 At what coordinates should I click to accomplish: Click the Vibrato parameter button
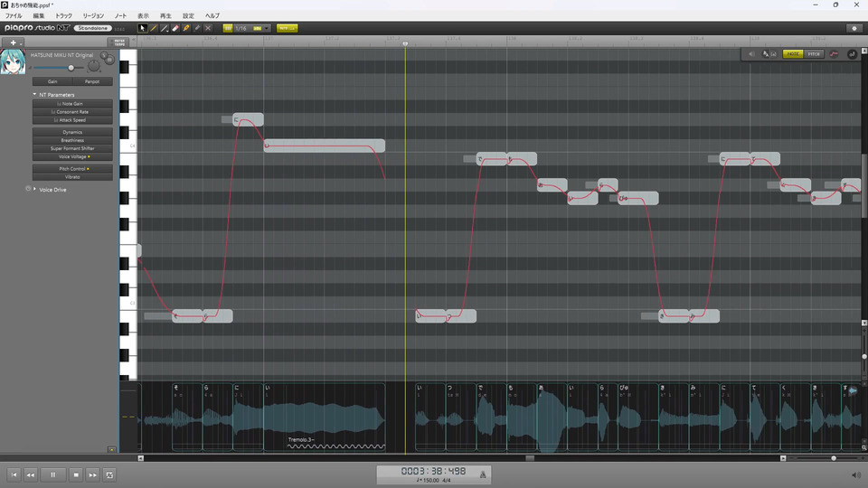click(72, 177)
